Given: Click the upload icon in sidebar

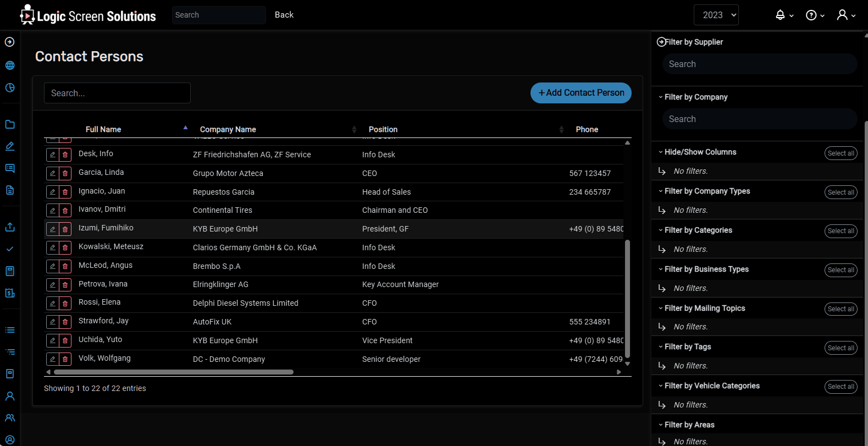Looking at the screenshot, I should pyautogui.click(x=9, y=227).
